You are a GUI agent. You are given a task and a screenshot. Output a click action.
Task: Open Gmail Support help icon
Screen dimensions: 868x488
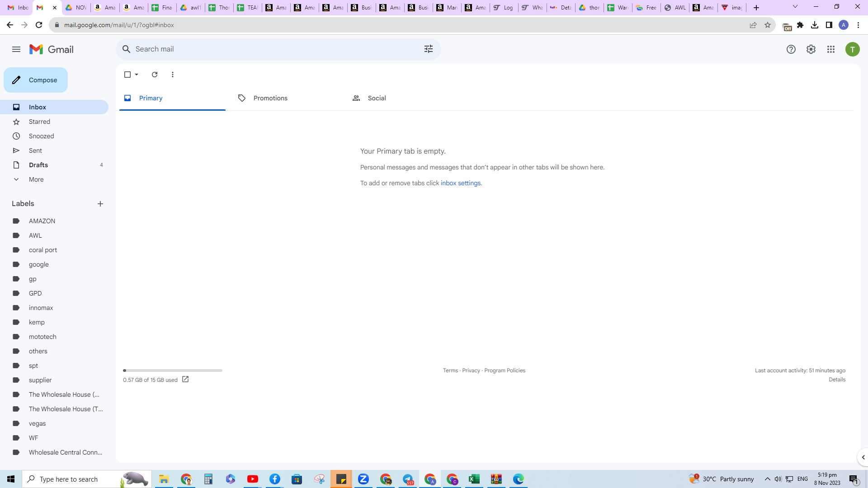coord(791,49)
